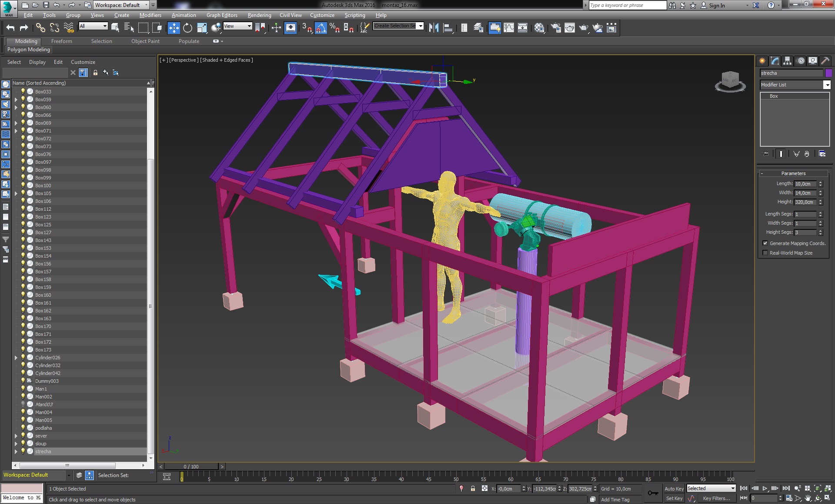
Task: Click the time slider handle 0 / 100
Action: tap(191, 466)
